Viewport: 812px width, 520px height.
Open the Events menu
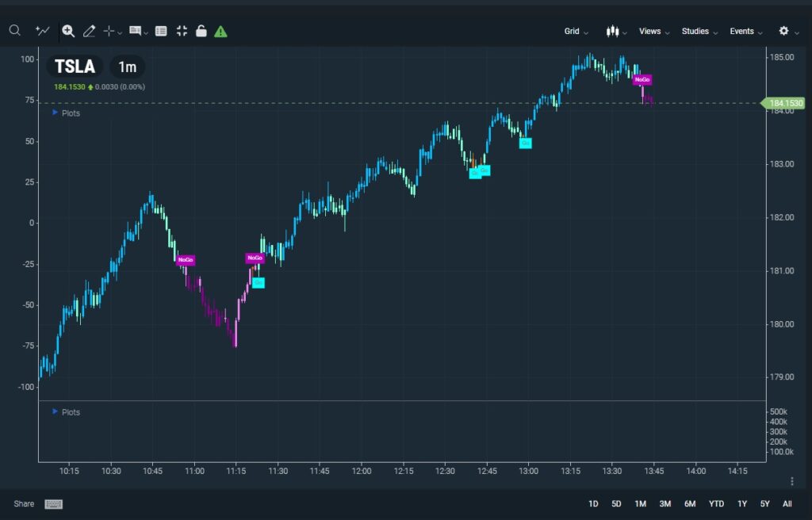pyautogui.click(x=742, y=31)
